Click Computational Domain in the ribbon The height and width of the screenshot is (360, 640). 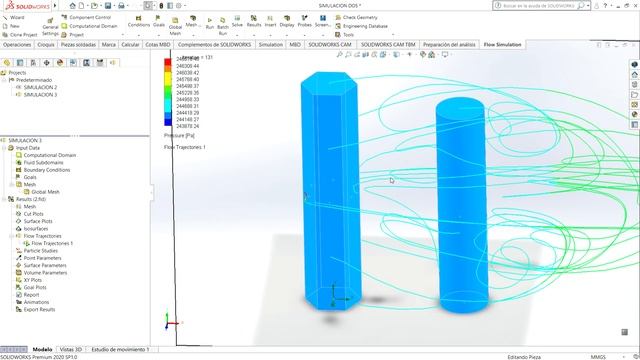(89, 26)
